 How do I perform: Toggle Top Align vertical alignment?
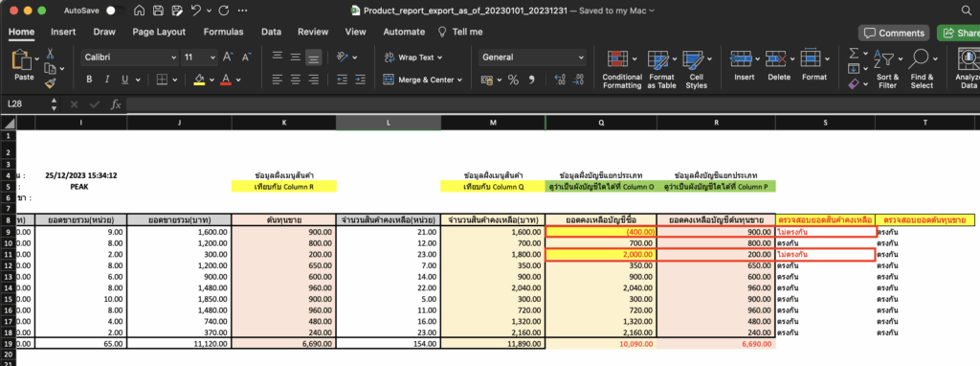pos(278,57)
